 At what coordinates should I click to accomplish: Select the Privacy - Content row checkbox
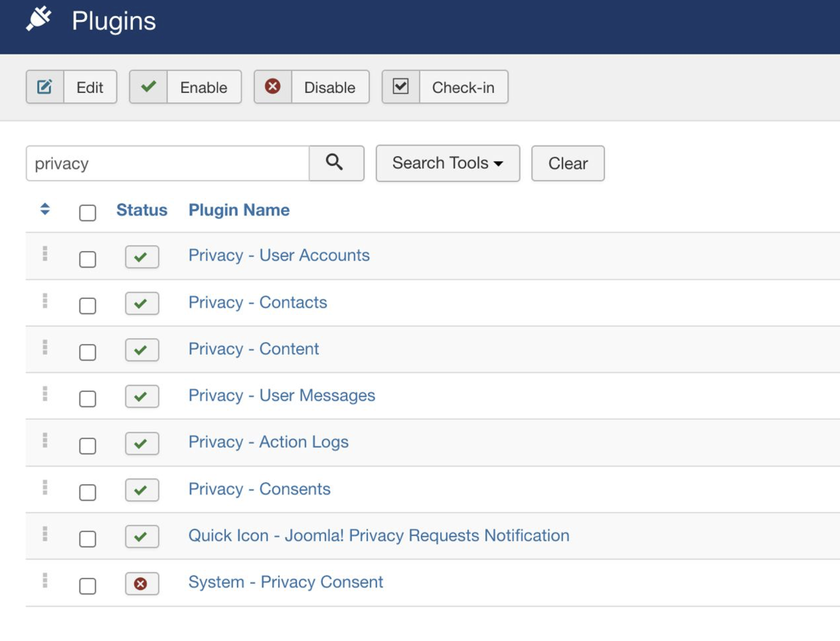[x=87, y=352]
